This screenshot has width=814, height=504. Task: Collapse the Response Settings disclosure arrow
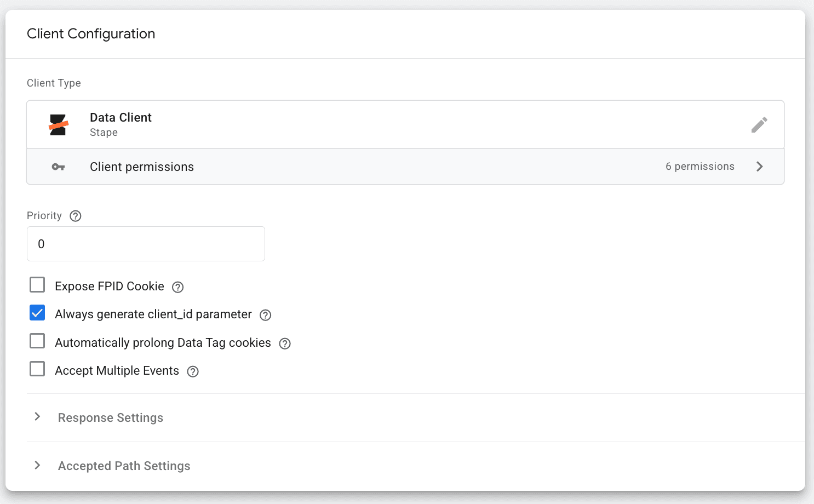point(37,417)
